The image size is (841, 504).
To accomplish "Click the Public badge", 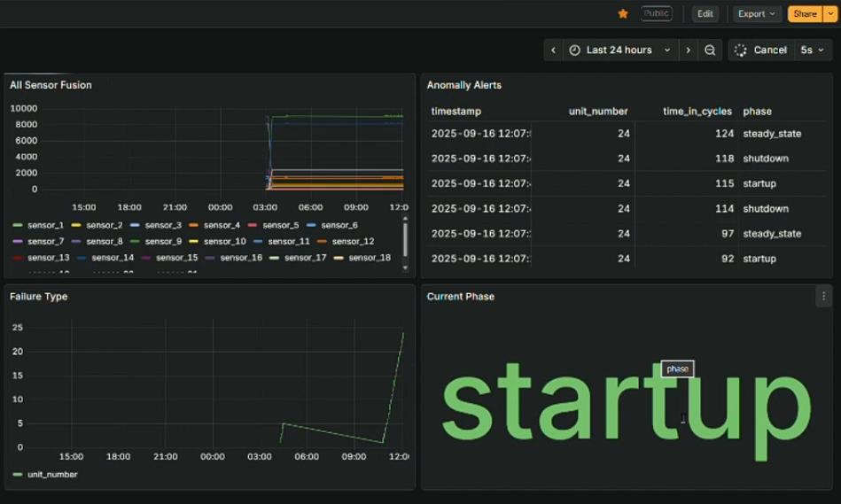I will coord(657,13).
